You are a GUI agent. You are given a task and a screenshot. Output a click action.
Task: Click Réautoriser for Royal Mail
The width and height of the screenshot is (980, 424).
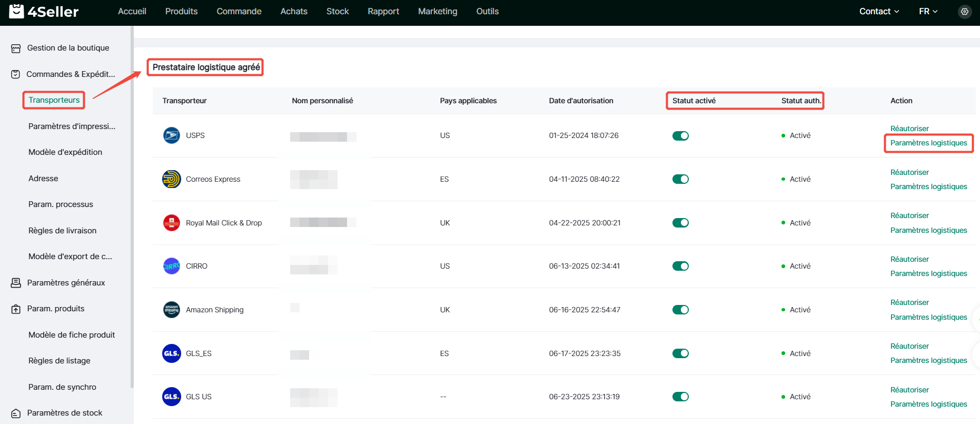tap(909, 215)
